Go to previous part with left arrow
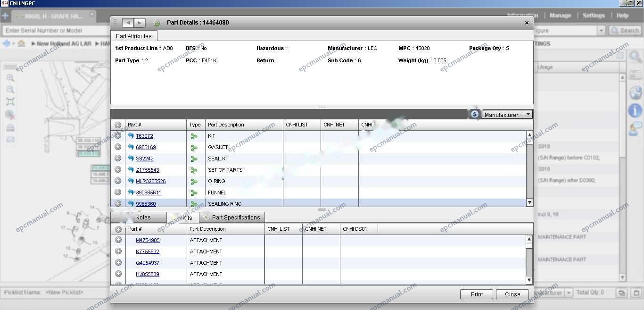 (128, 23)
